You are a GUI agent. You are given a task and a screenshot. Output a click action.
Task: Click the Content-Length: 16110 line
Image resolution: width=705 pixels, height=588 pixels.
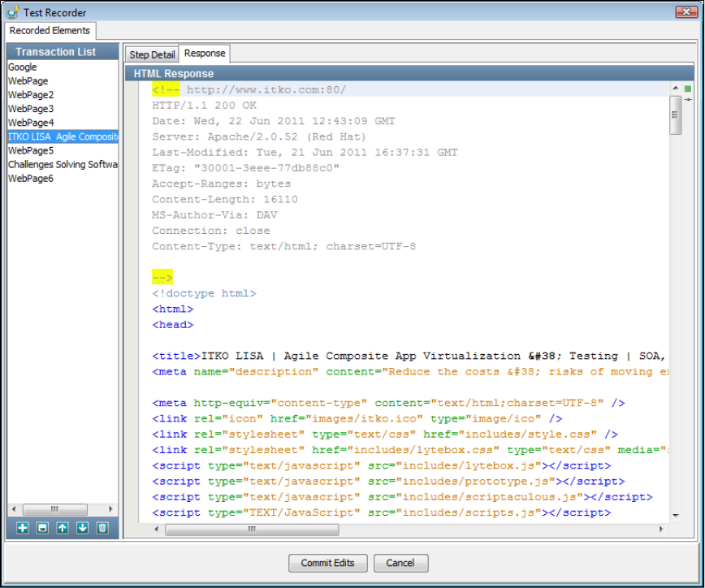tap(225, 199)
